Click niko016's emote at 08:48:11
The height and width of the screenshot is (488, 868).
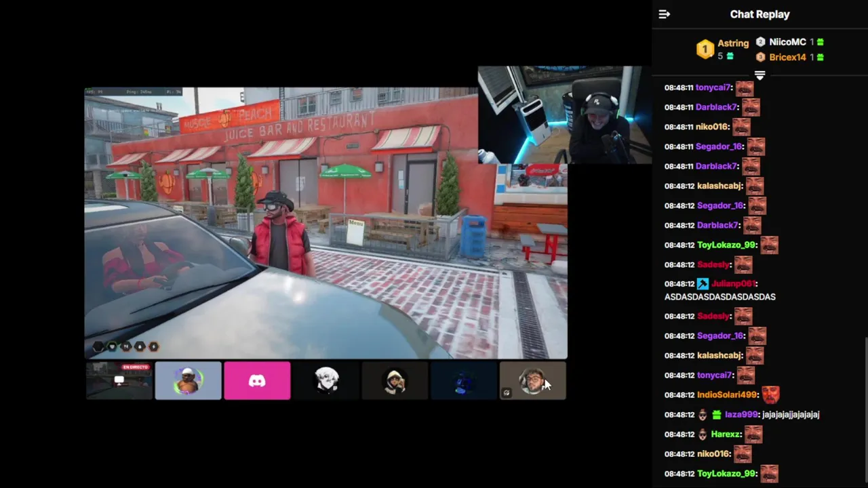[741, 127]
